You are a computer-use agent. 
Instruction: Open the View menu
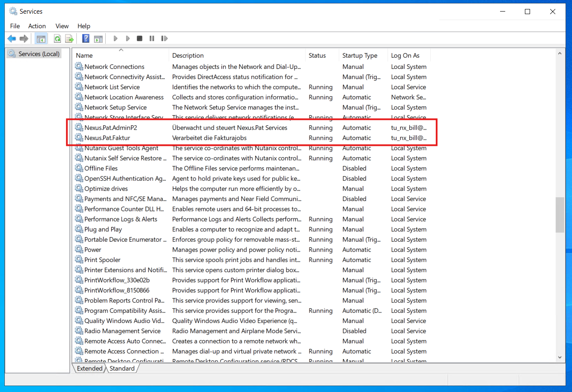(62, 26)
